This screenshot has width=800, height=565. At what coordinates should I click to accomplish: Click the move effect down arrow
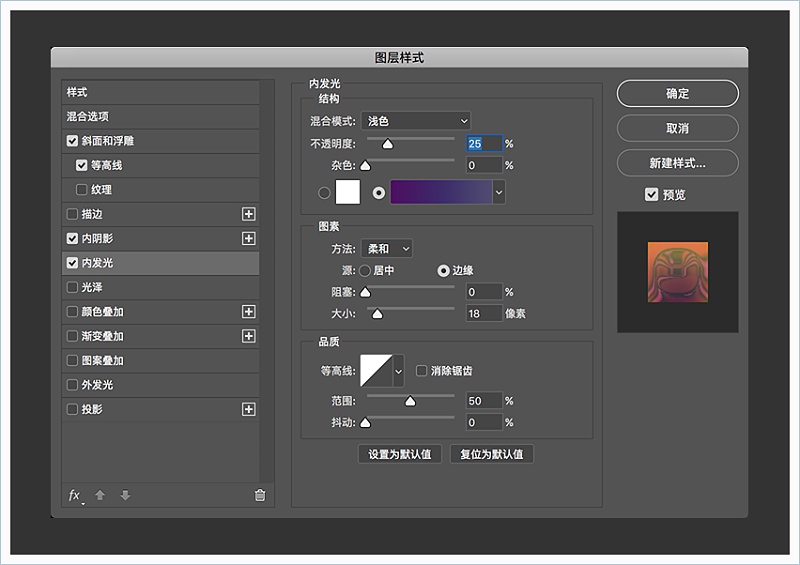click(x=125, y=495)
